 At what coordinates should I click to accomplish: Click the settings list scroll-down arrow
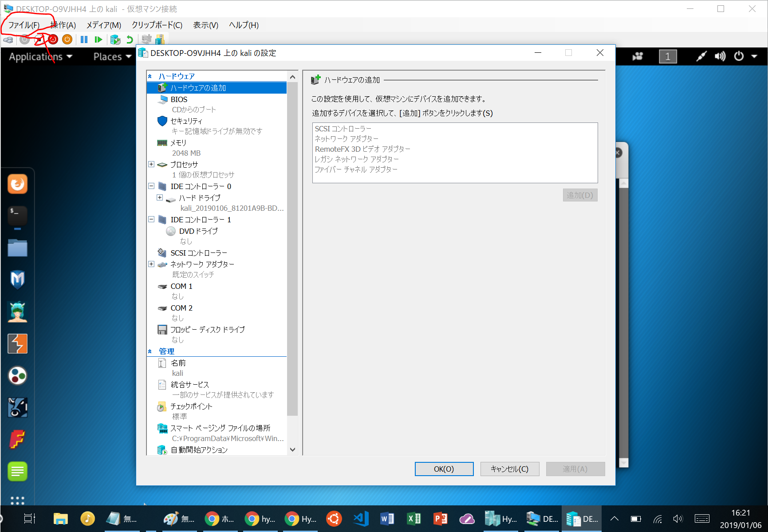(x=292, y=449)
